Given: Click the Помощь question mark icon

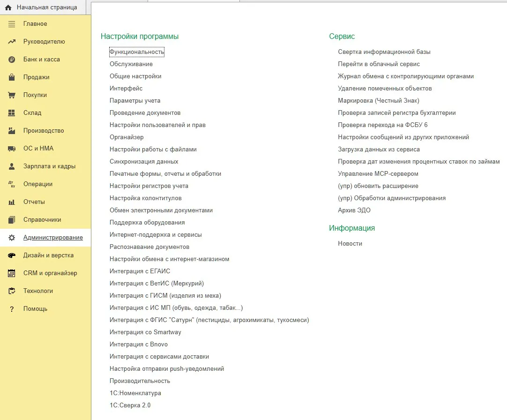Looking at the screenshot, I should point(12,309).
